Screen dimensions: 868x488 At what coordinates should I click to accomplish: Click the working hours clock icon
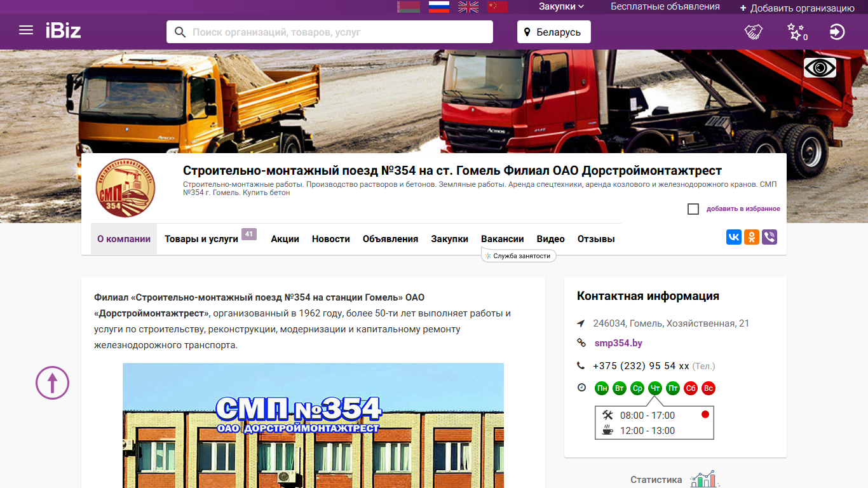[581, 388]
